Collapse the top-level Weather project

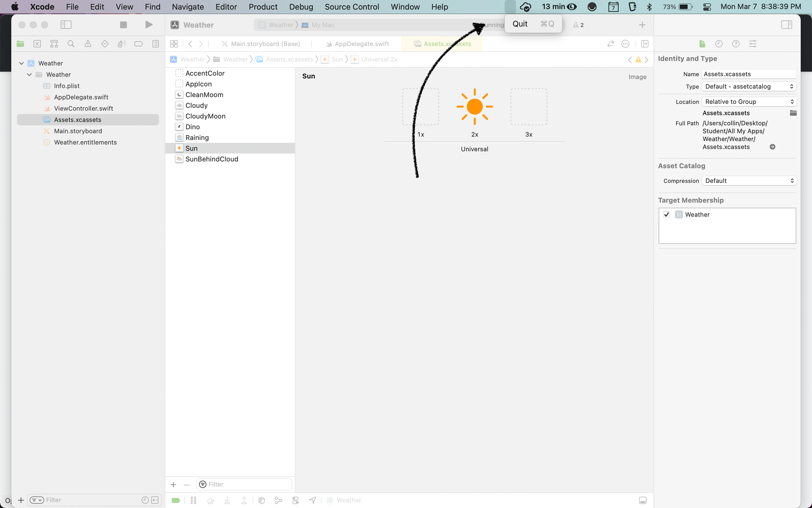pos(21,63)
